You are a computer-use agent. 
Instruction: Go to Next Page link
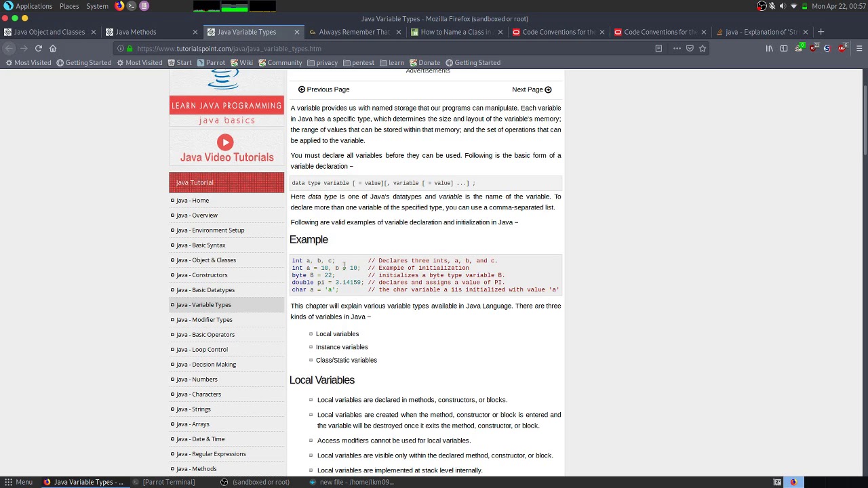532,89
